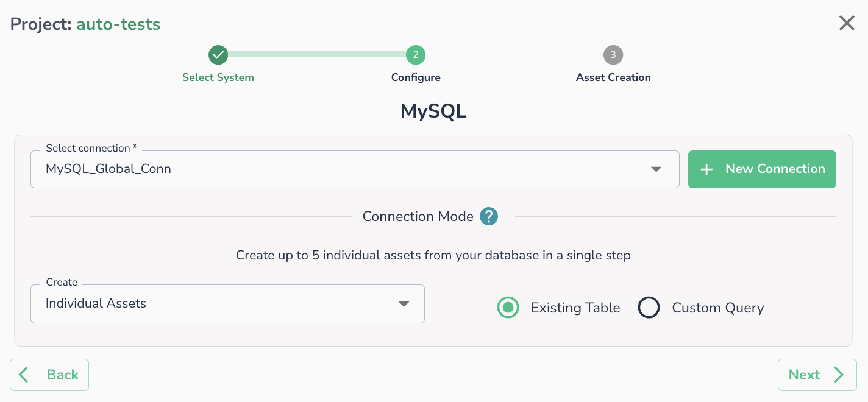This screenshot has width=868, height=402.
Task: Click the Connection Mode label
Action: (418, 217)
